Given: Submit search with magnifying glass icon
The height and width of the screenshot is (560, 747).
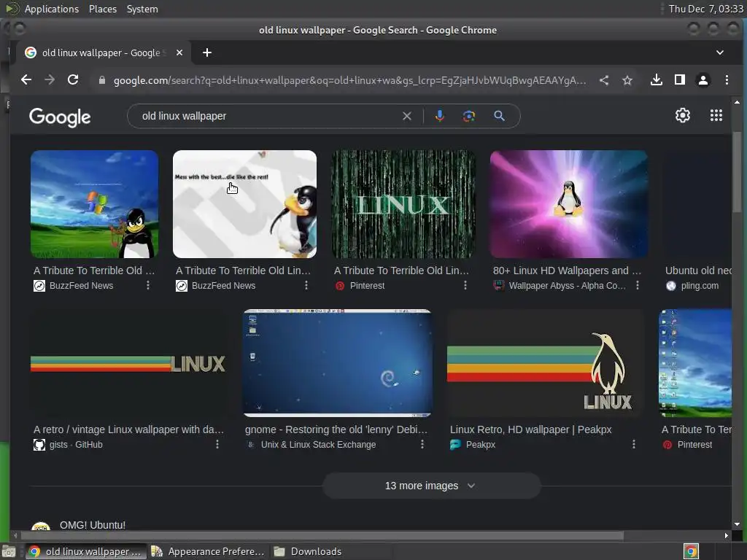Looking at the screenshot, I should (x=499, y=116).
